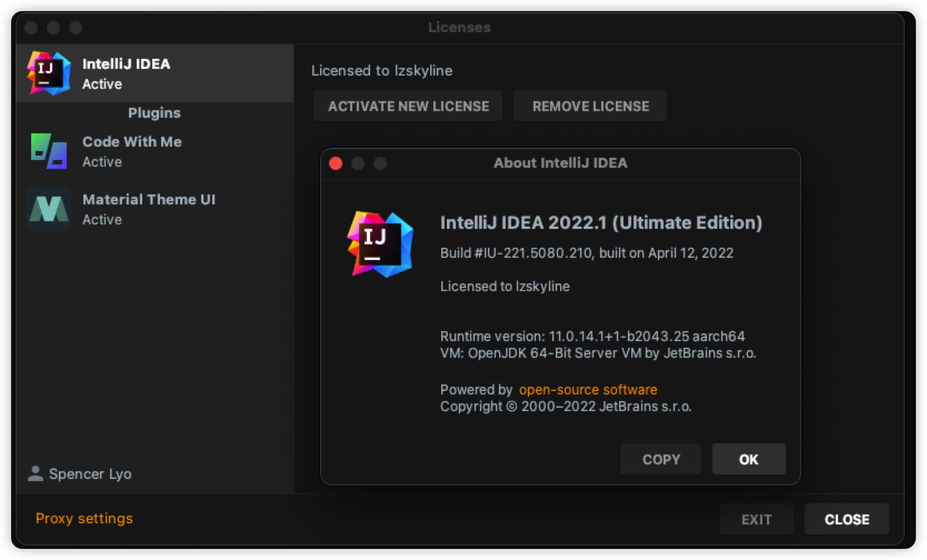927x560 pixels.
Task: Click the Code With Me plugin icon
Action: [49, 151]
